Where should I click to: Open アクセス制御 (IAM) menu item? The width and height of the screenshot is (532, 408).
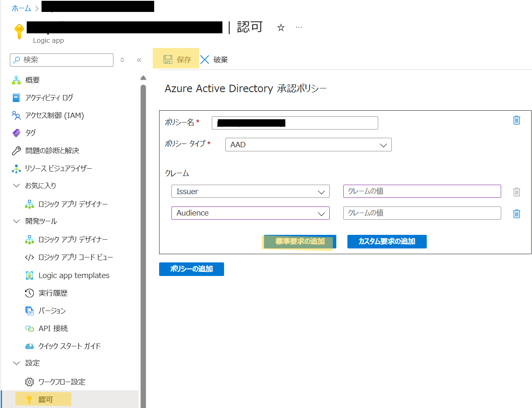tap(54, 116)
